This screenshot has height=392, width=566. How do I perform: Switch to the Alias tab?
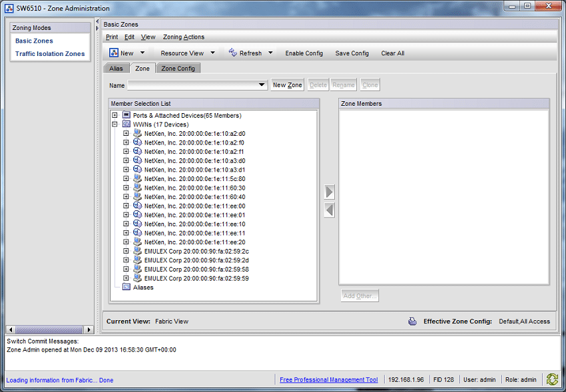(x=117, y=68)
